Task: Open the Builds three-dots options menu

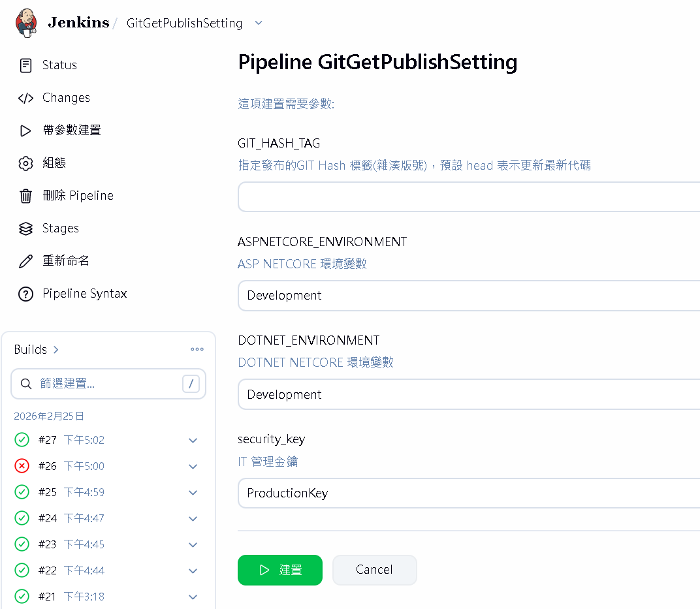Action: pos(197,349)
